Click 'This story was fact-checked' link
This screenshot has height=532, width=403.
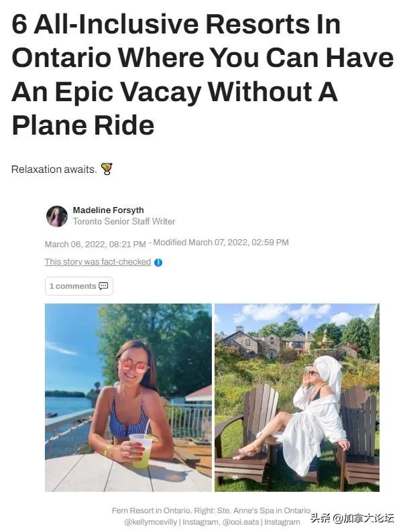pos(98,262)
